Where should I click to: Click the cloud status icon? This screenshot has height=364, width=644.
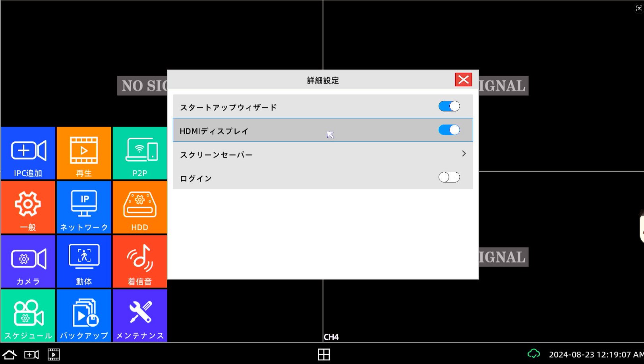point(534,354)
